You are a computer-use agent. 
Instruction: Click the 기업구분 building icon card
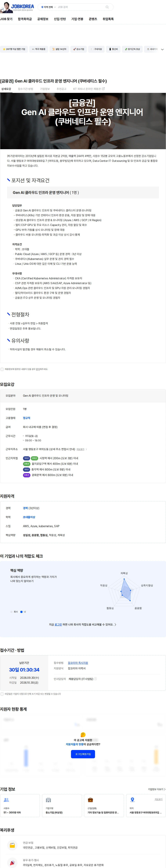point(62,806)
